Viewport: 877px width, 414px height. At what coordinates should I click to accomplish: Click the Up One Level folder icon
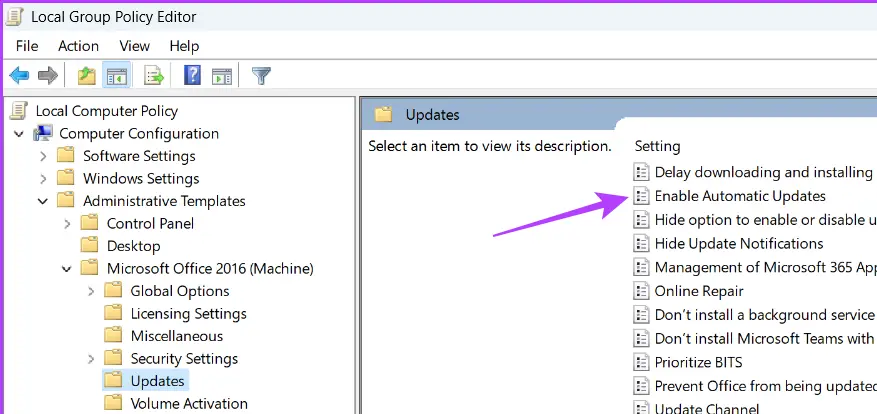[87, 76]
